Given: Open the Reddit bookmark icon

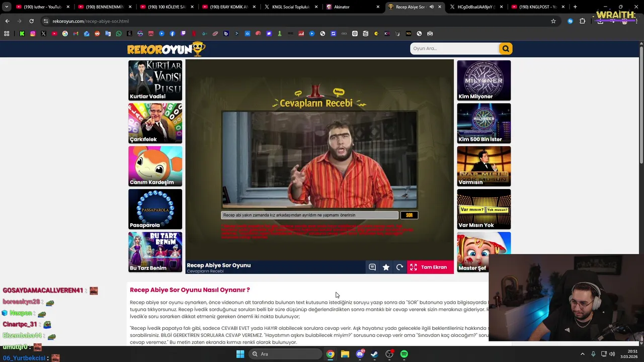Looking at the screenshot, I should coord(97,34).
